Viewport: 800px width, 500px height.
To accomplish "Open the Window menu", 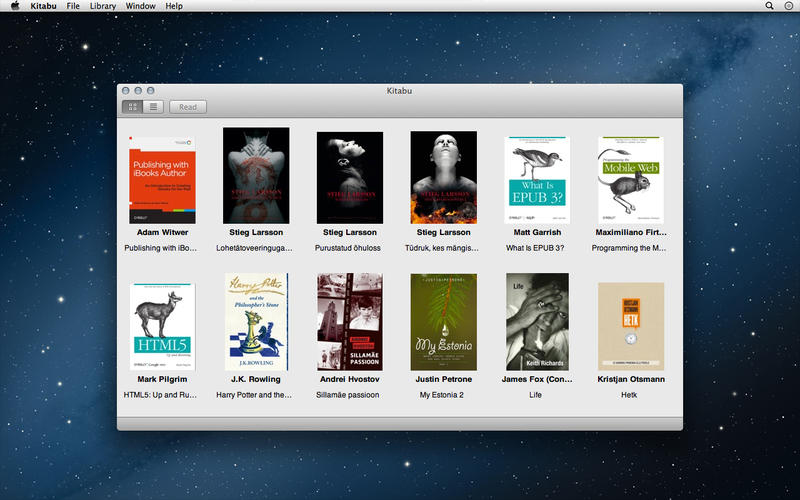I will pyautogui.click(x=140, y=6).
